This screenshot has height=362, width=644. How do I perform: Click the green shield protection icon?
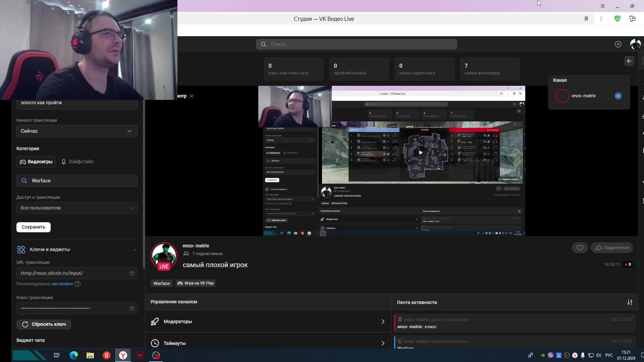[x=617, y=19]
